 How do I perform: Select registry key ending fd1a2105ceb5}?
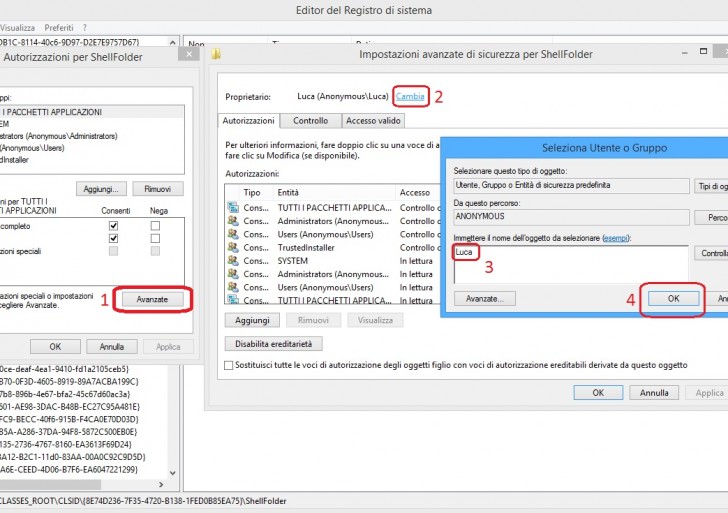coord(65,369)
